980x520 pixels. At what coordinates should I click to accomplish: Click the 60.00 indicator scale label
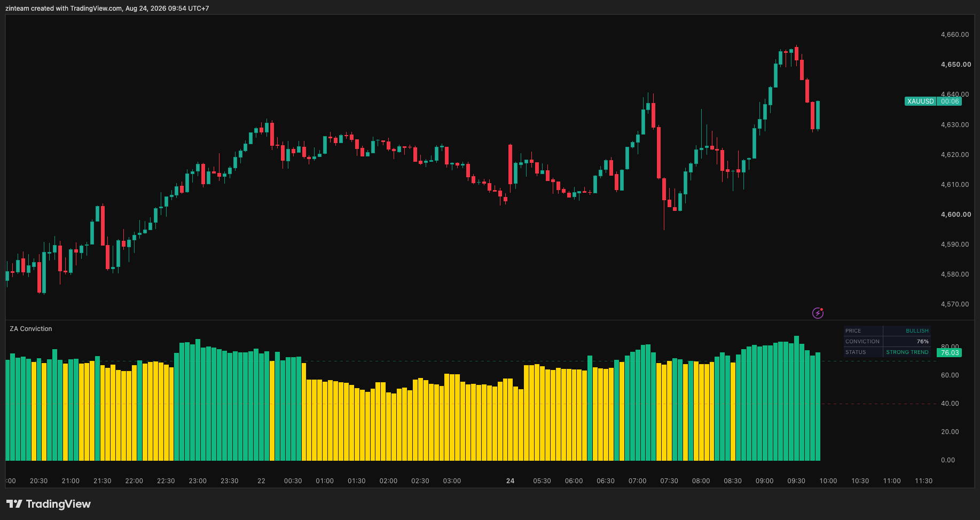pyautogui.click(x=950, y=375)
